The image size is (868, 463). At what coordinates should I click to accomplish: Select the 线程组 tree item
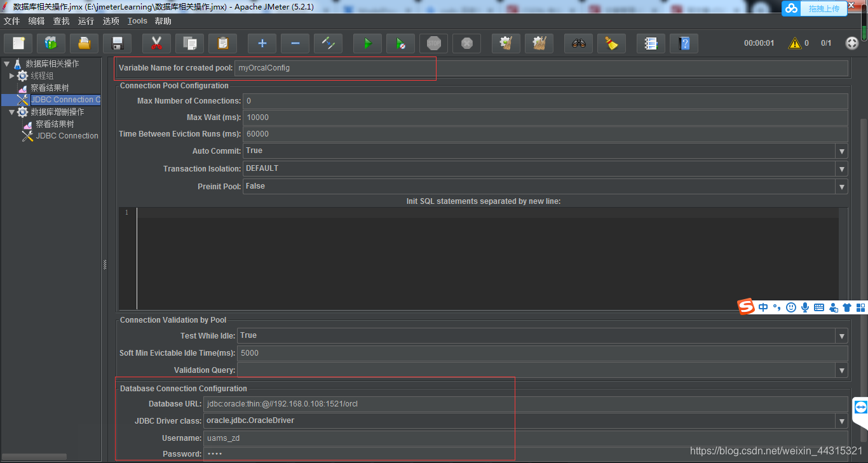point(42,76)
